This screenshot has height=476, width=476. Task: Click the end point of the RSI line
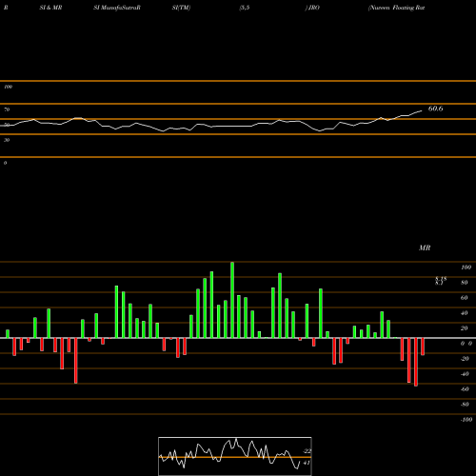coord(422,110)
